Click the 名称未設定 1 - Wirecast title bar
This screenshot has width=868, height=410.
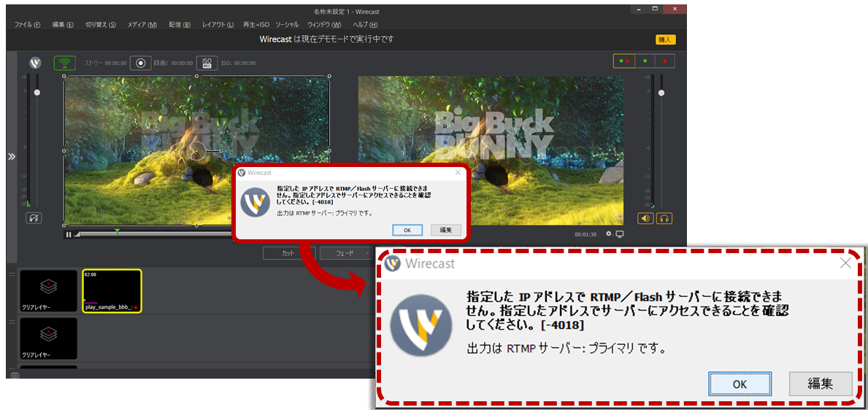point(347,11)
